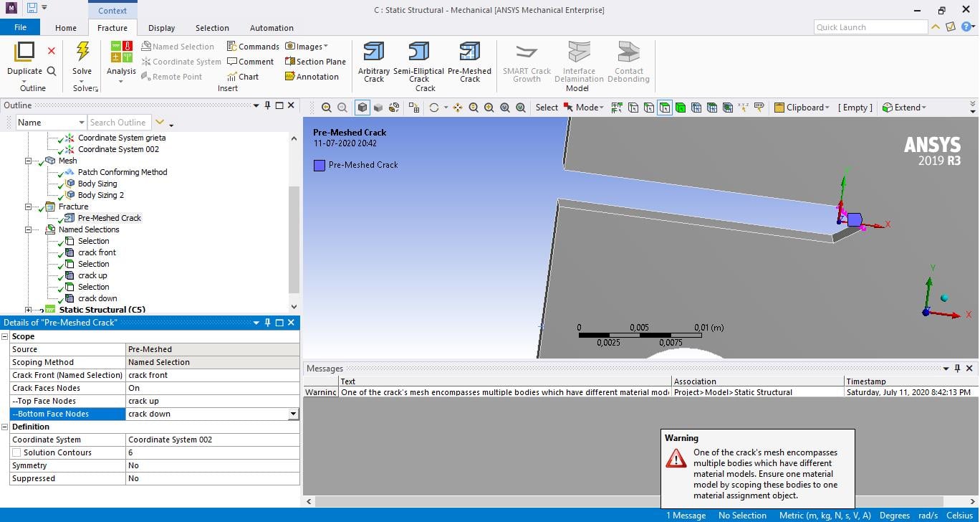Switch to the Display ribbon tab

[x=161, y=28]
